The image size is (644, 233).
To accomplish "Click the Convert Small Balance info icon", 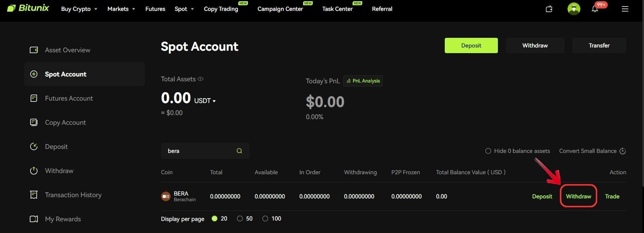I will 623,151.
